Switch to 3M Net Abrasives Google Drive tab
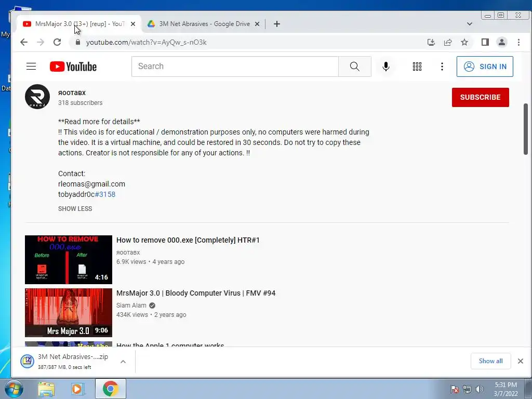This screenshot has height=399, width=532. [x=204, y=24]
